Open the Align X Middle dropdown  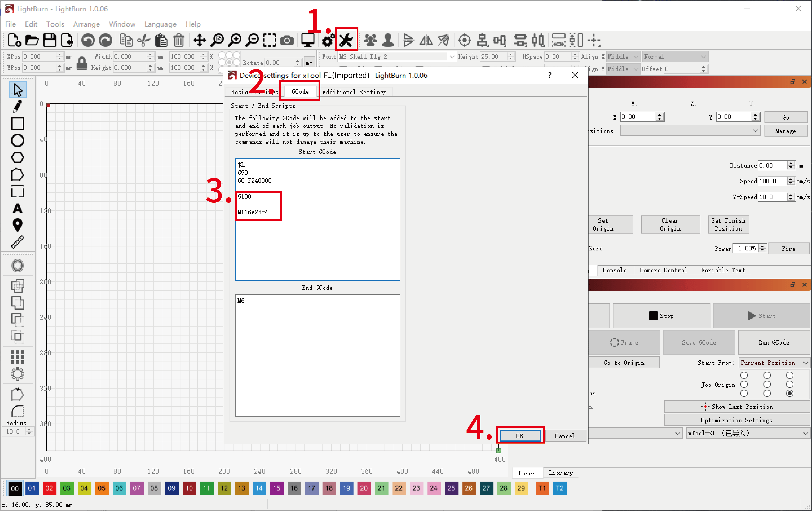[x=623, y=57]
